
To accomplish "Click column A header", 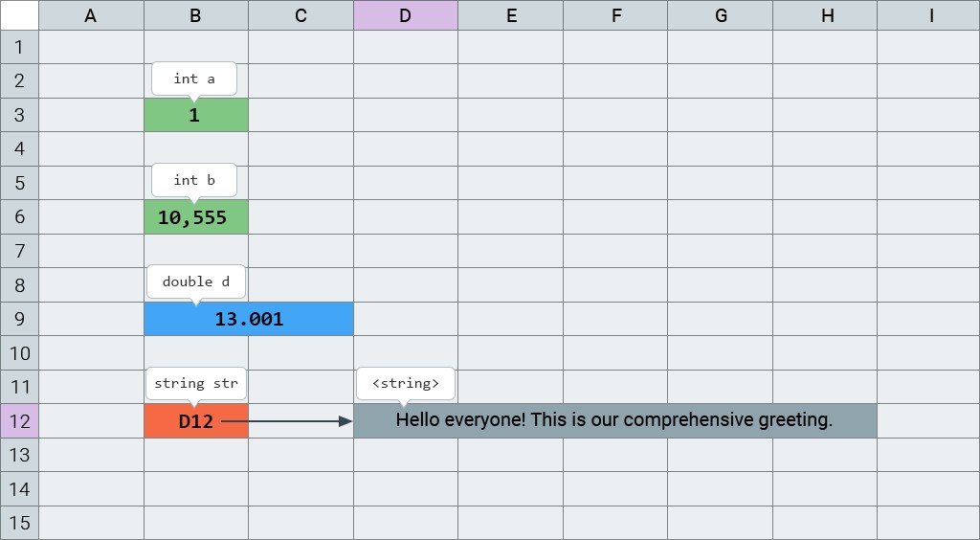I will pos(91,15).
